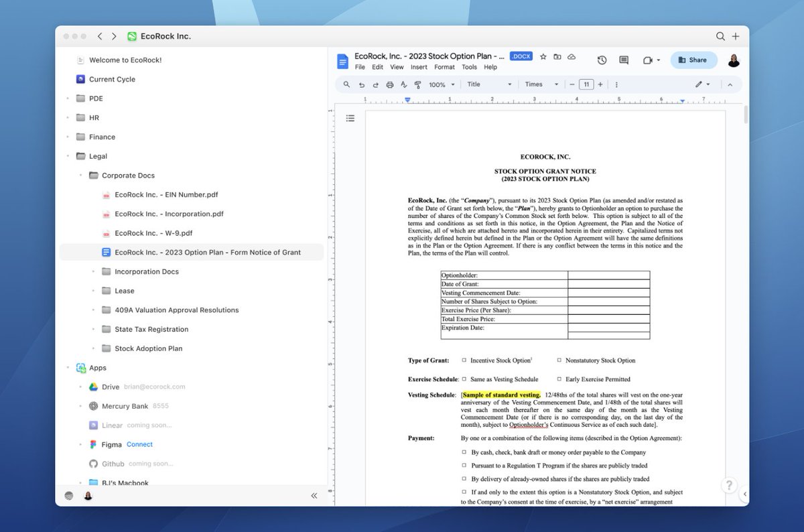
Task: Expand the HR folder arrow
Action: pyautogui.click(x=68, y=118)
